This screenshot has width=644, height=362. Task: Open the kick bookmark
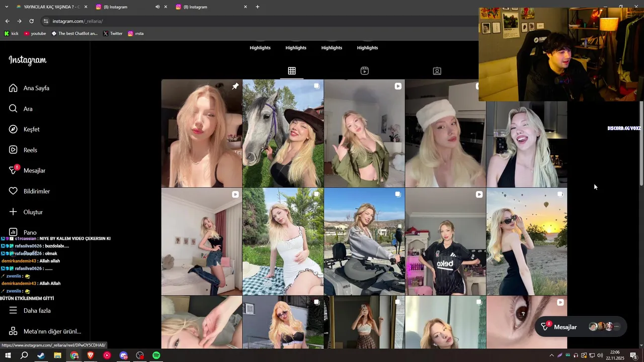coord(11,34)
